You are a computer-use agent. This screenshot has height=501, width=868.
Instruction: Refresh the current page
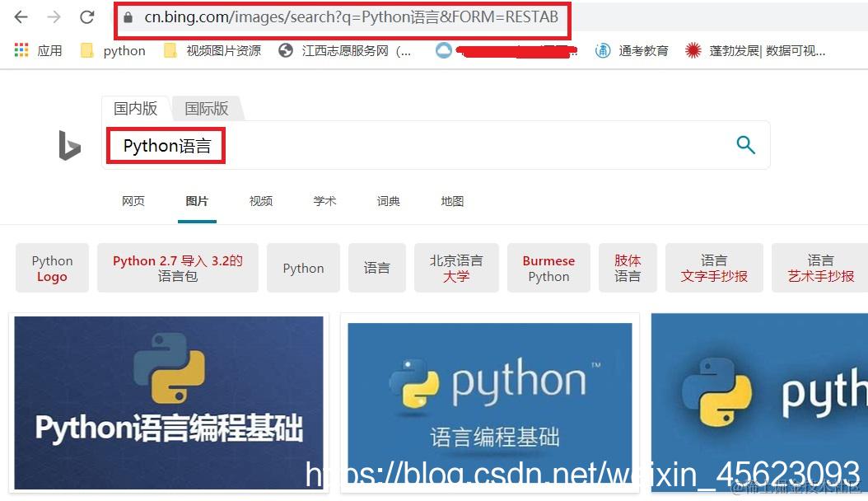86,16
